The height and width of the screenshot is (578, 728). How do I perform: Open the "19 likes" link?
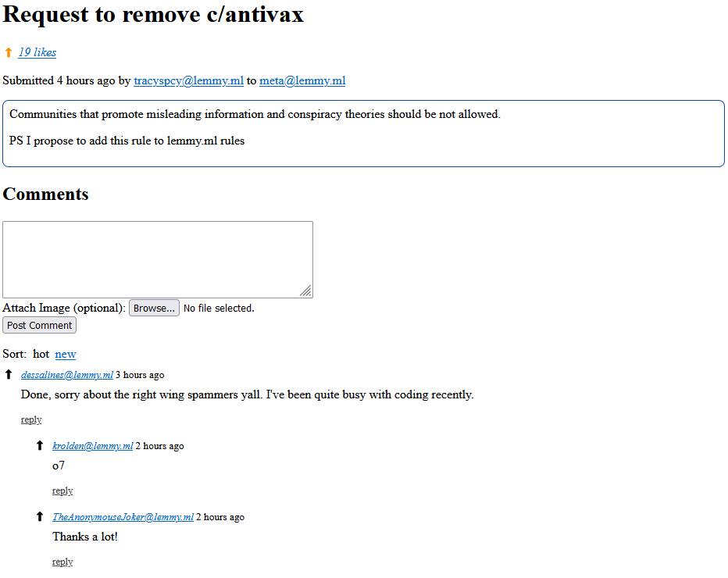click(x=37, y=52)
